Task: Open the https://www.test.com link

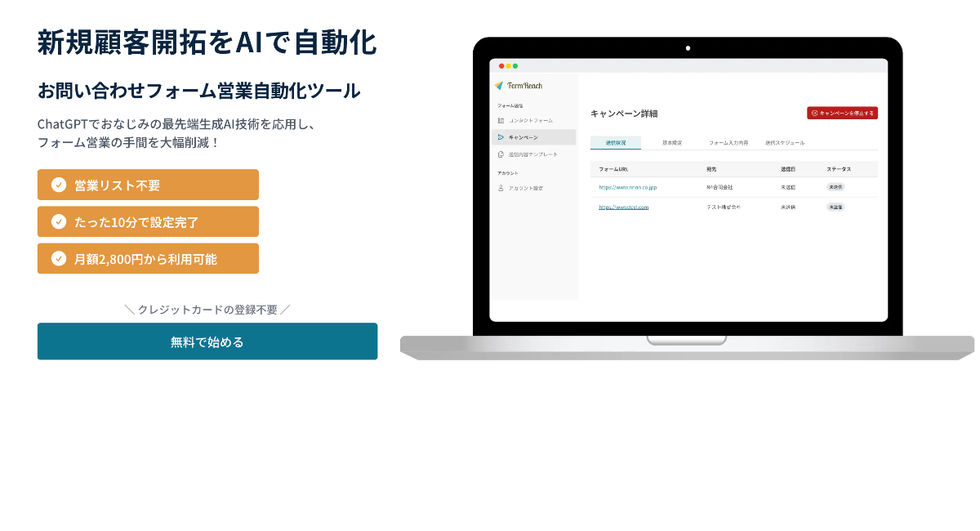Action: tap(623, 207)
